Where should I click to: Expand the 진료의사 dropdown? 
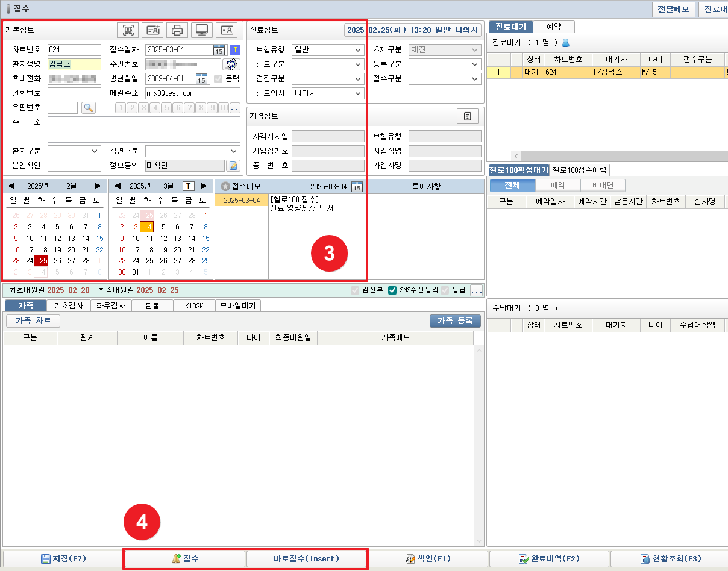[x=328, y=93]
